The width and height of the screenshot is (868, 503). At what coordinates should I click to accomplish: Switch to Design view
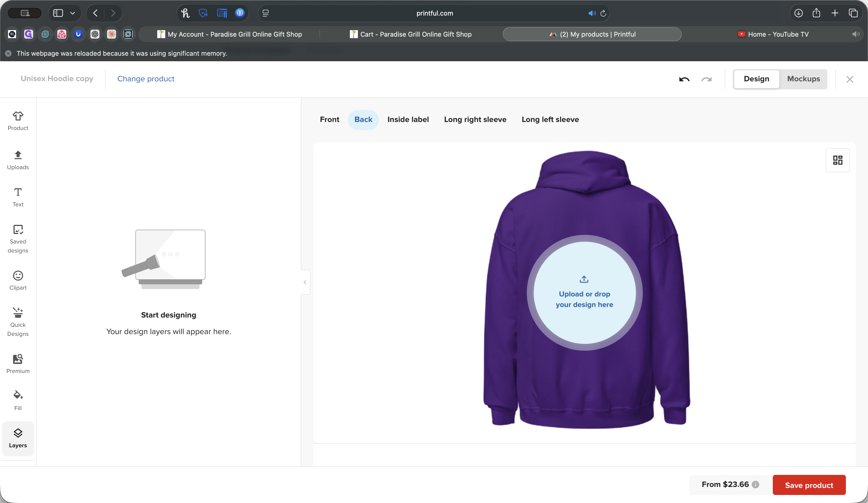tap(756, 79)
